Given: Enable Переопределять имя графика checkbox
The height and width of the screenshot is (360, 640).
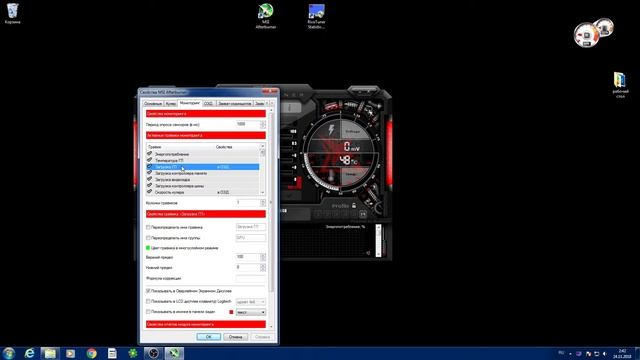Looking at the screenshot, I should pyautogui.click(x=148, y=227).
